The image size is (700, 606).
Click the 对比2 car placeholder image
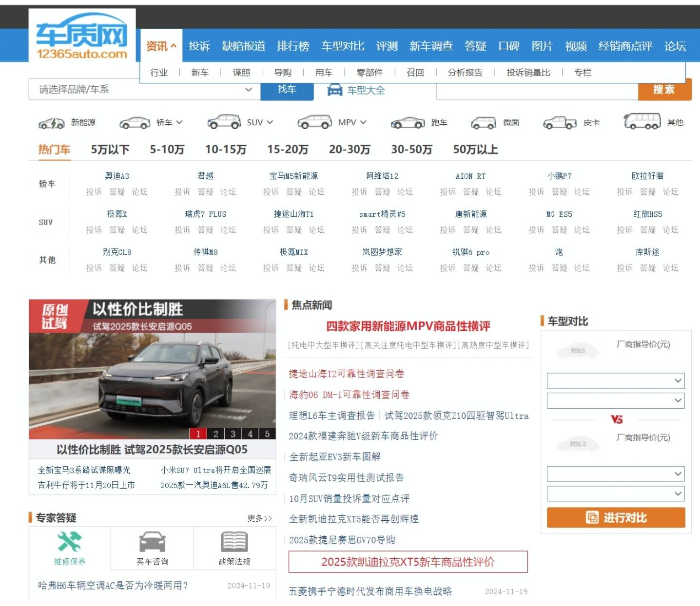pos(578,444)
